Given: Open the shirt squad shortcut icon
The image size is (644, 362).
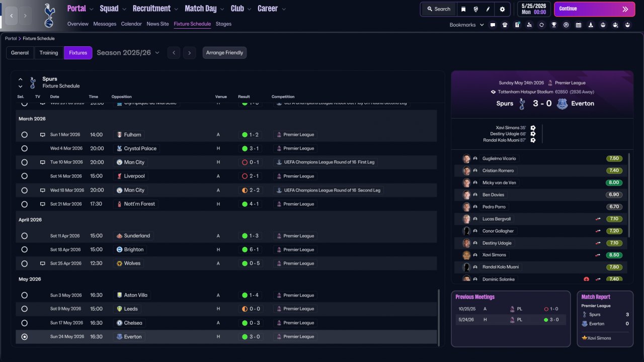Looking at the screenshot, I should (x=505, y=25).
